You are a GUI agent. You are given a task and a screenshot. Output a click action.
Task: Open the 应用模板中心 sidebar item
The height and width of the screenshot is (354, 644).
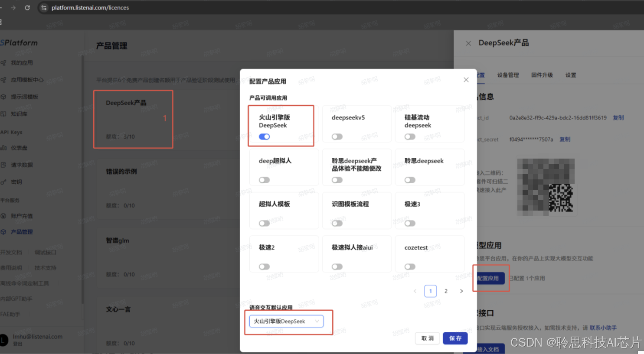(x=27, y=80)
